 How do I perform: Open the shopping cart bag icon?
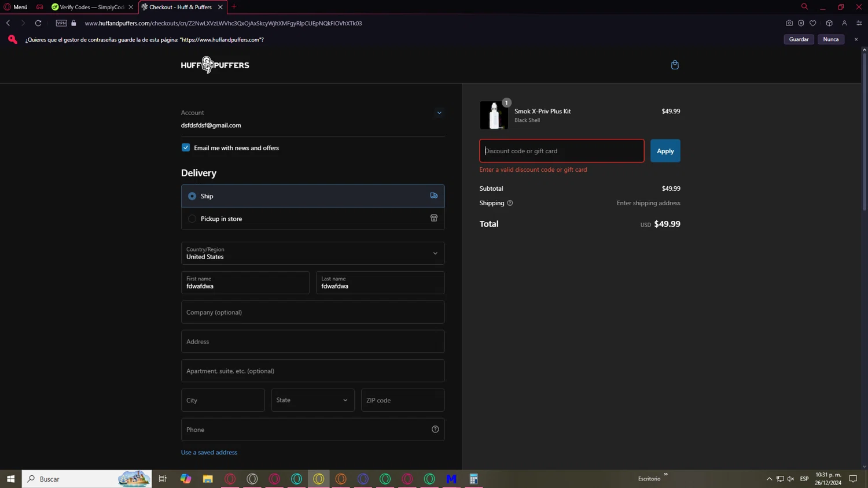(x=674, y=65)
